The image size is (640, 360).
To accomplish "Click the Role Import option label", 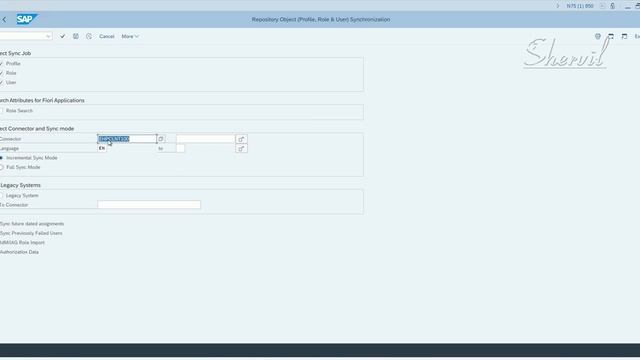I will tap(22, 242).
